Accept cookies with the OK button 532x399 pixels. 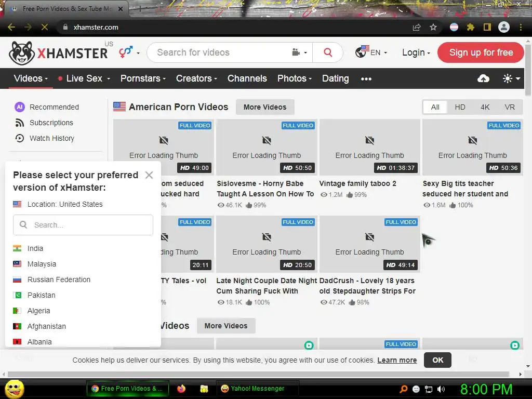tap(437, 360)
